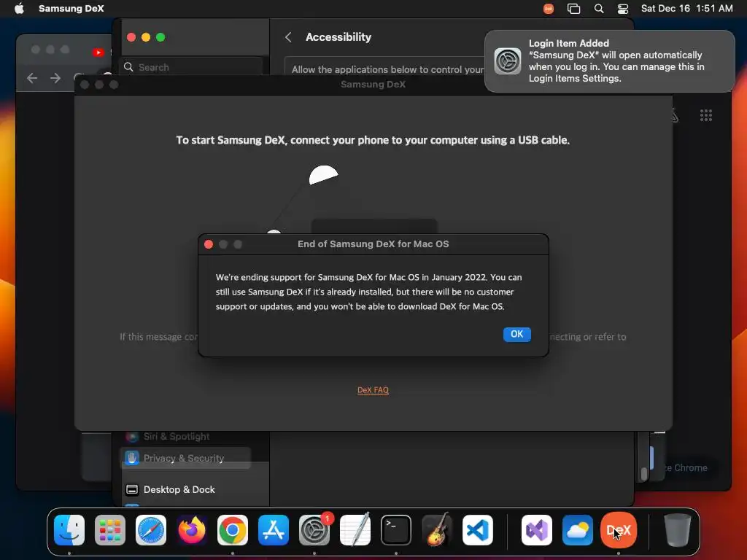Open Visual Studio from the Dock

(537, 530)
